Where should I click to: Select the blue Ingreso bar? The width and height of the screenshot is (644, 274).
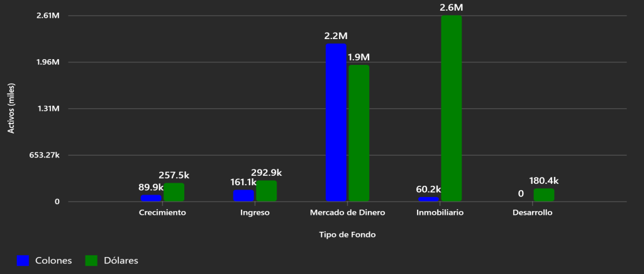[243, 196]
